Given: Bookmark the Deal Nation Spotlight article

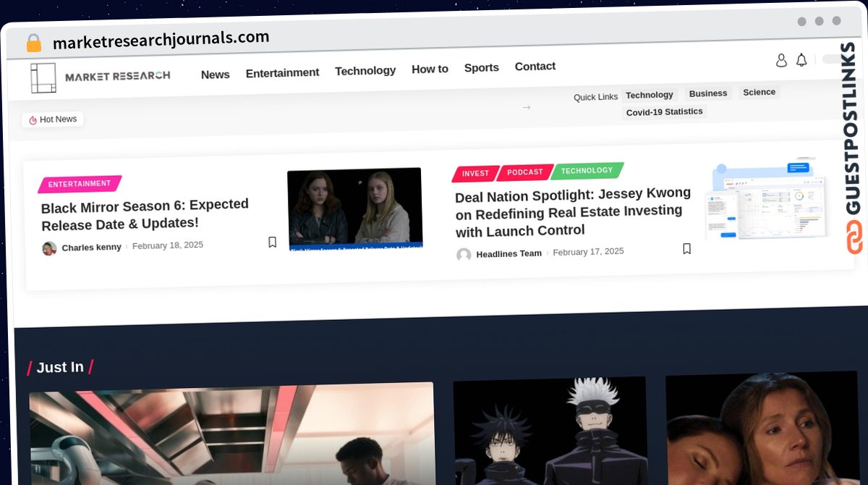Looking at the screenshot, I should pos(686,249).
